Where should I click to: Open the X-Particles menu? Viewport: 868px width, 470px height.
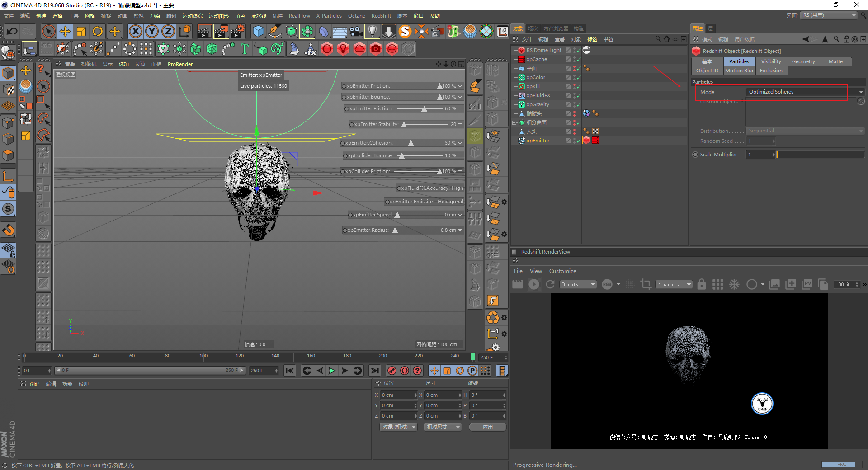click(x=329, y=16)
